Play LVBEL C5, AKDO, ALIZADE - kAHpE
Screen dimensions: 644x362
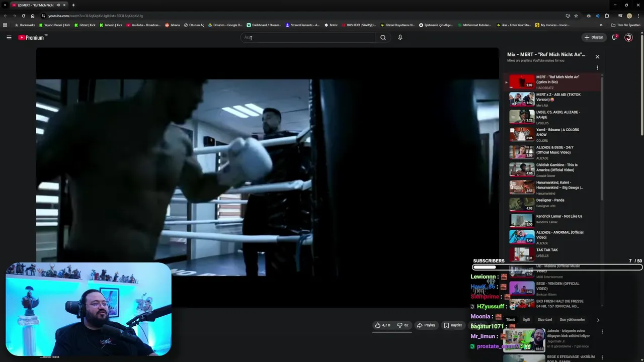pyautogui.click(x=552, y=117)
